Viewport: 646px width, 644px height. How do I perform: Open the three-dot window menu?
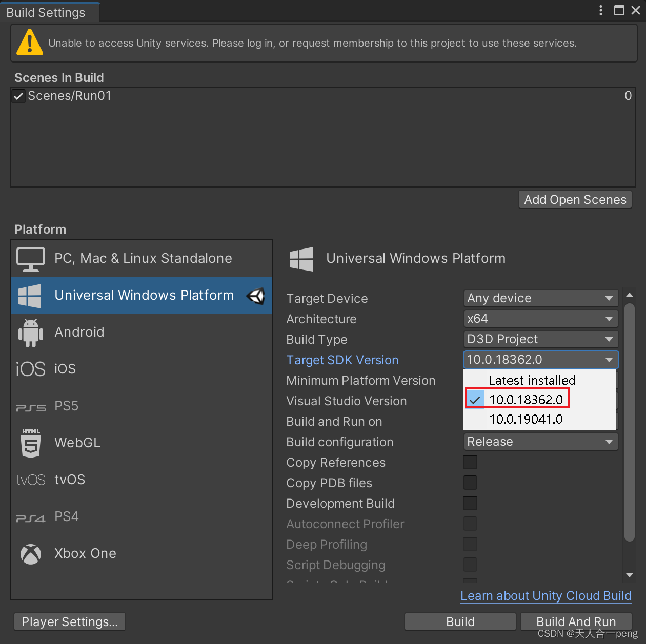tap(600, 10)
